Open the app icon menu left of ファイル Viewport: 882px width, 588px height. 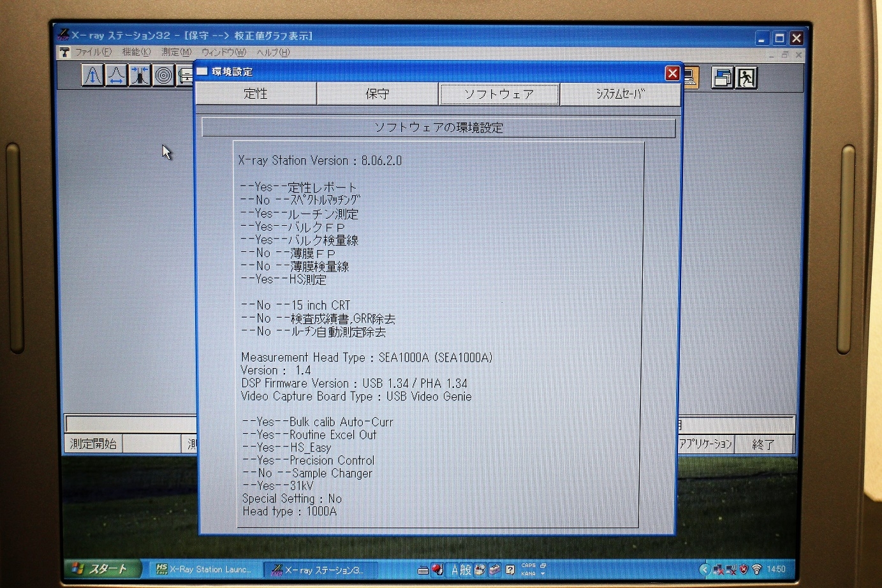64,52
